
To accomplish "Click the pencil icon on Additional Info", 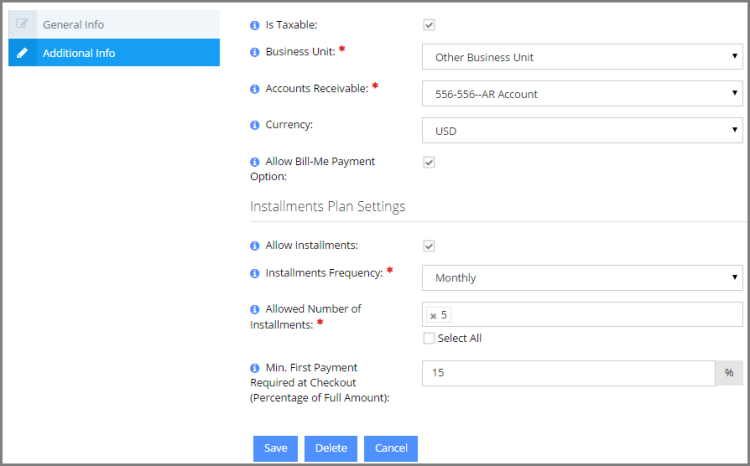I will coord(22,53).
